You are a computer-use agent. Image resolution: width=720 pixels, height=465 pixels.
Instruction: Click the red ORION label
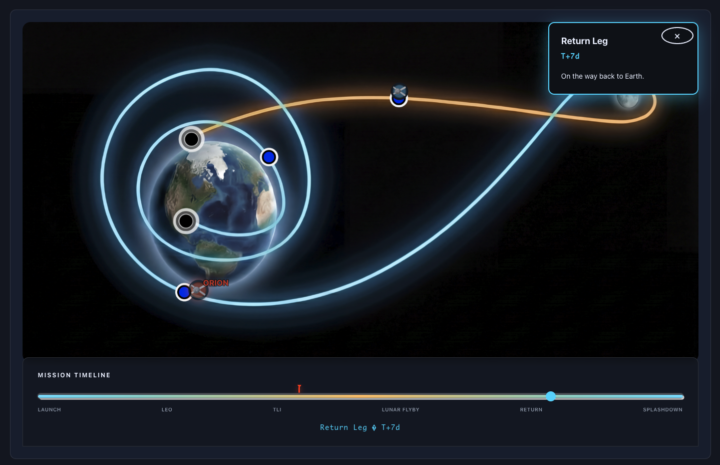(216, 283)
